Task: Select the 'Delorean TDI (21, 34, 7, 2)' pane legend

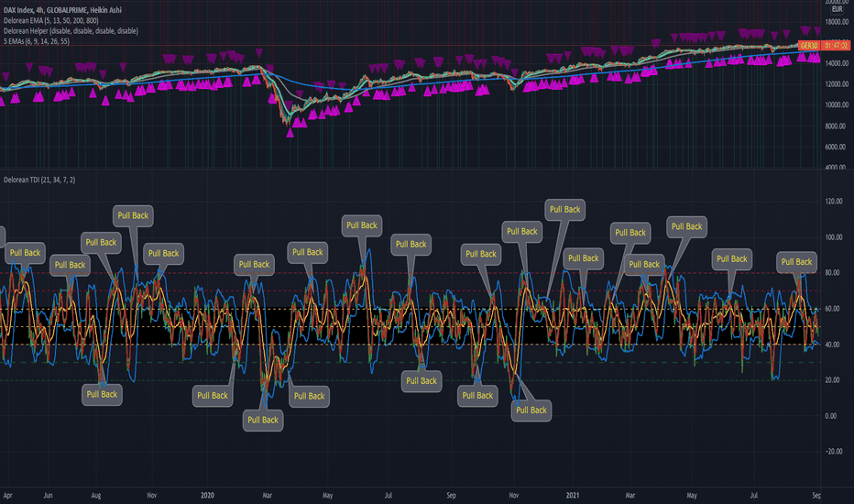Action: coord(39,180)
